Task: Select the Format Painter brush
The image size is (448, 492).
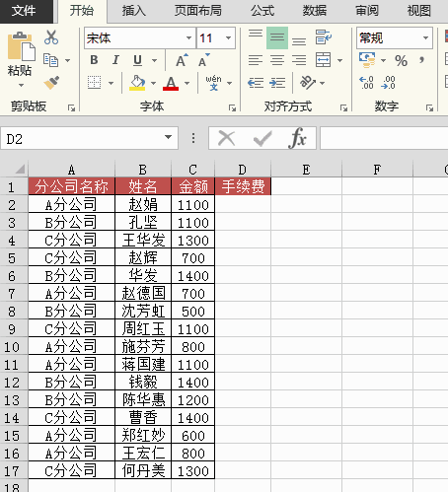Action: (x=51, y=83)
